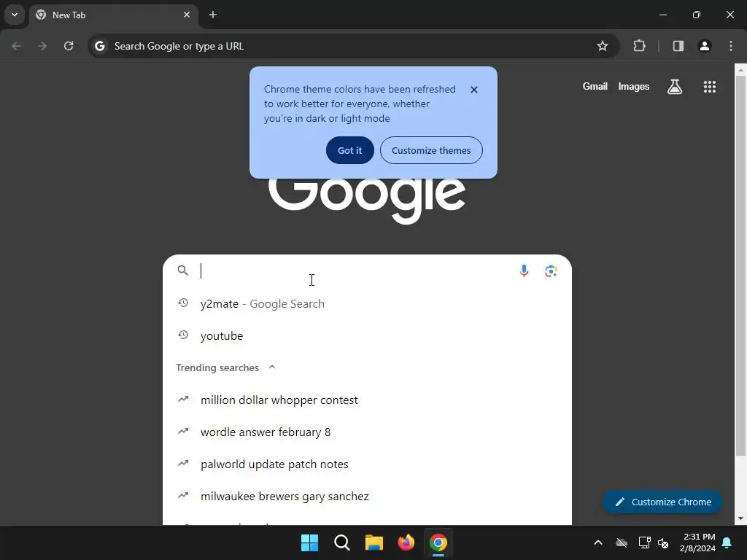Toggle the side panel icon
Screen dimensions: 747x560
click(x=678, y=46)
